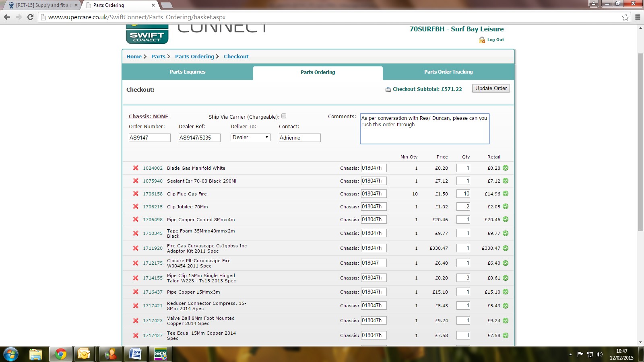Viewport: 644px width, 362px height.
Task: Open the Chrome menu button
Action: tap(638, 17)
